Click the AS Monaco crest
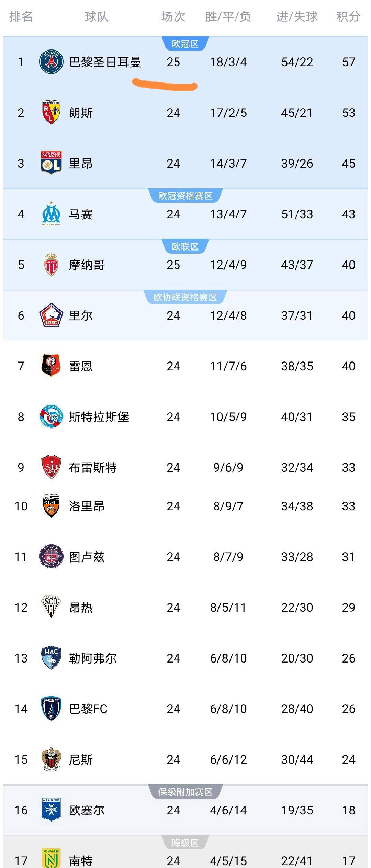The width and height of the screenshot is (371, 868). pos(51,264)
